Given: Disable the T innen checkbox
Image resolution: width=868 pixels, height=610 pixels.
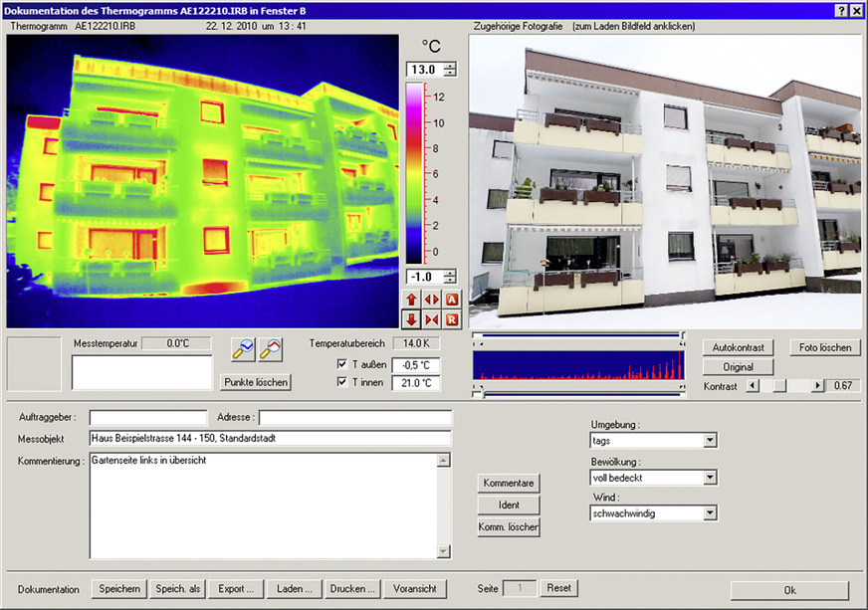Looking at the screenshot, I should pyautogui.click(x=343, y=382).
